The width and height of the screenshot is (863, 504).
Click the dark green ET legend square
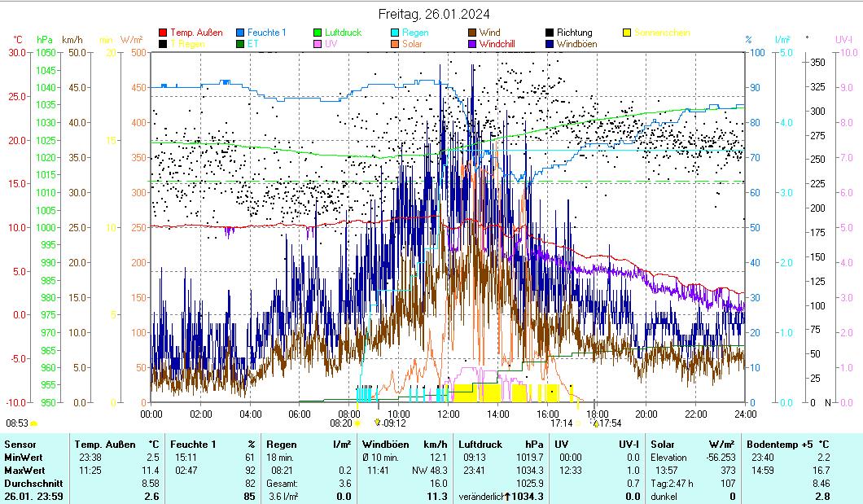pyautogui.click(x=241, y=44)
